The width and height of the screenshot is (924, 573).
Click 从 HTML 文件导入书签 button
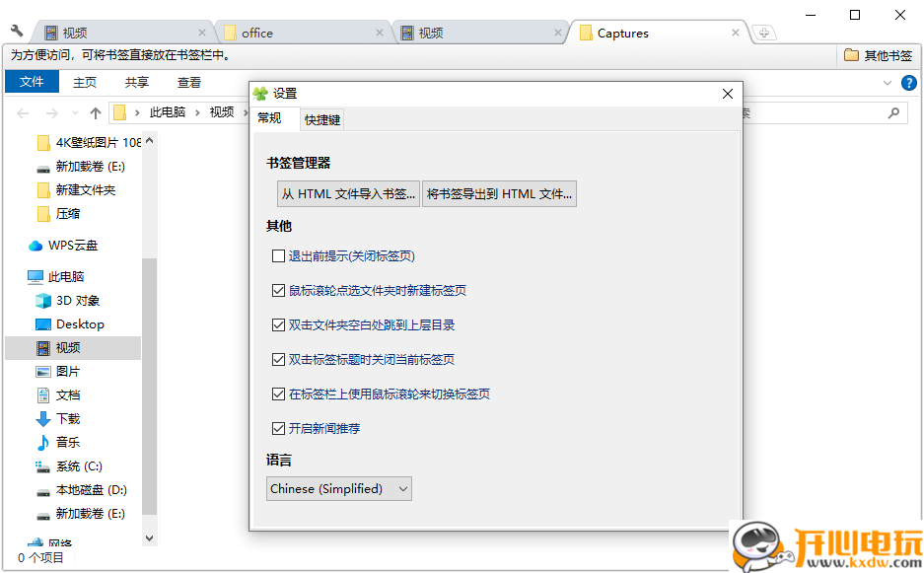[348, 194]
